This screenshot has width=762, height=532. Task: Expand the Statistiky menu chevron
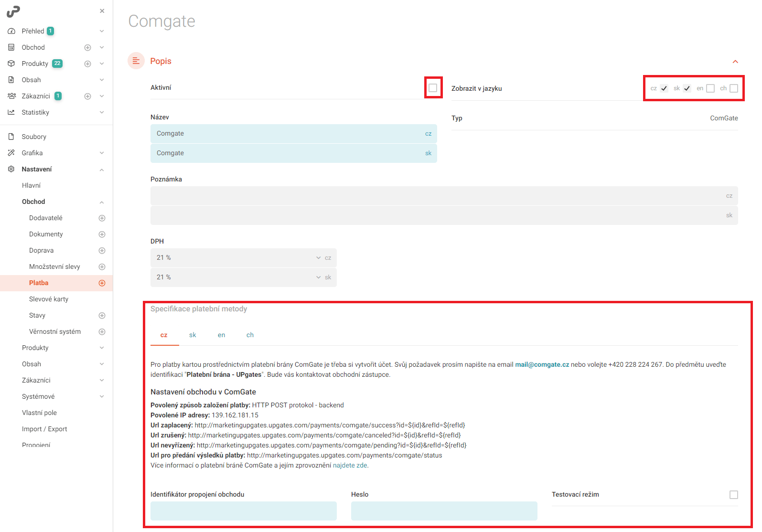click(x=102, y=112)
